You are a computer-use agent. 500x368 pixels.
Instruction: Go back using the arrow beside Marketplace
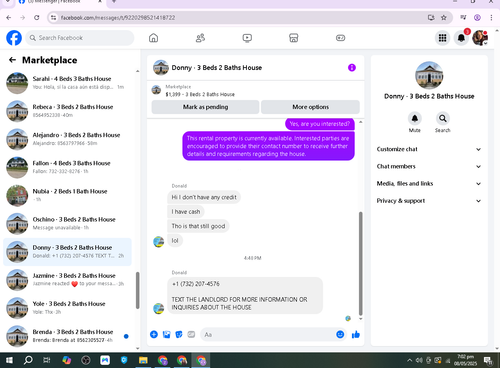[12, 60]
